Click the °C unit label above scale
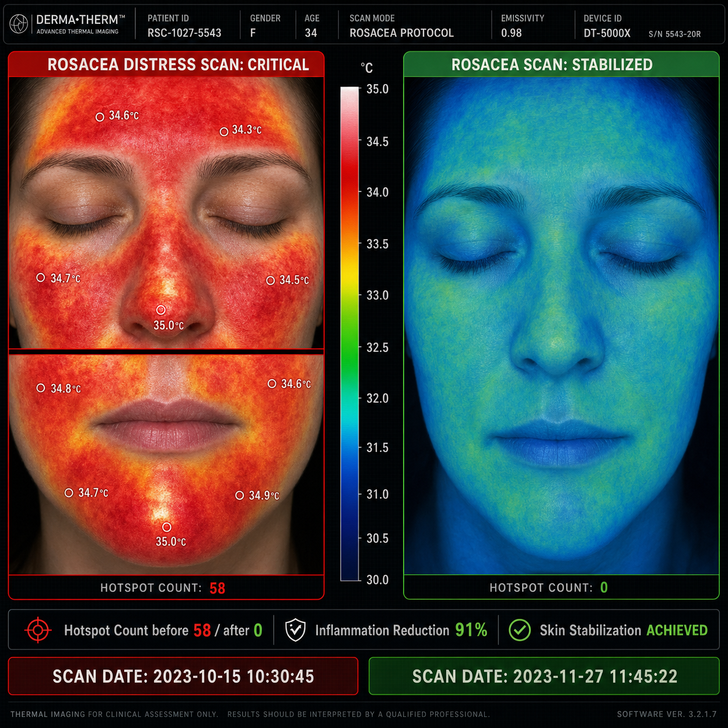 [366, 68]
